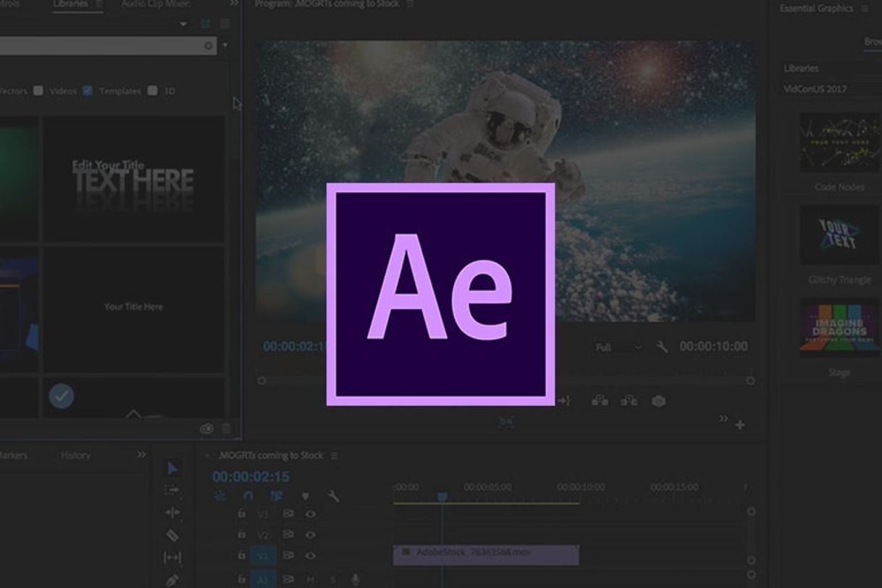The image size is (882, 588).
Task: Open the timeline panel menu
Action: [x=334, y=455]
